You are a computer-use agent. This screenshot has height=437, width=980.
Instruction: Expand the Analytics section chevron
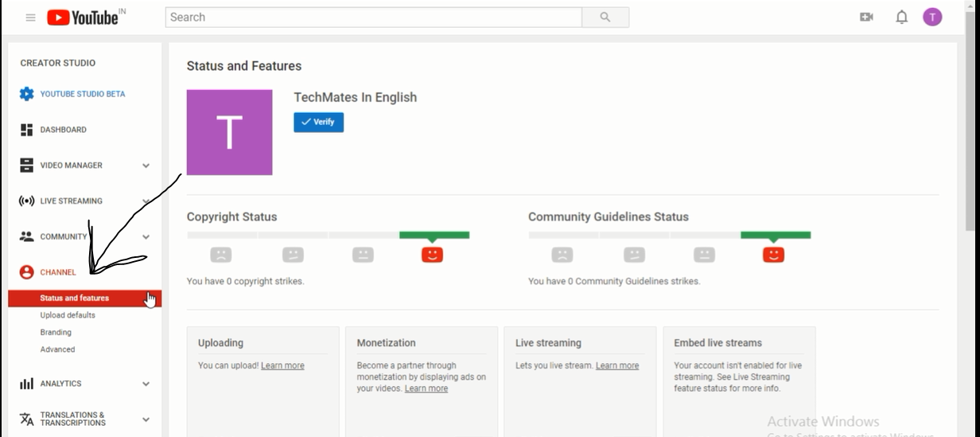[146, 384]
